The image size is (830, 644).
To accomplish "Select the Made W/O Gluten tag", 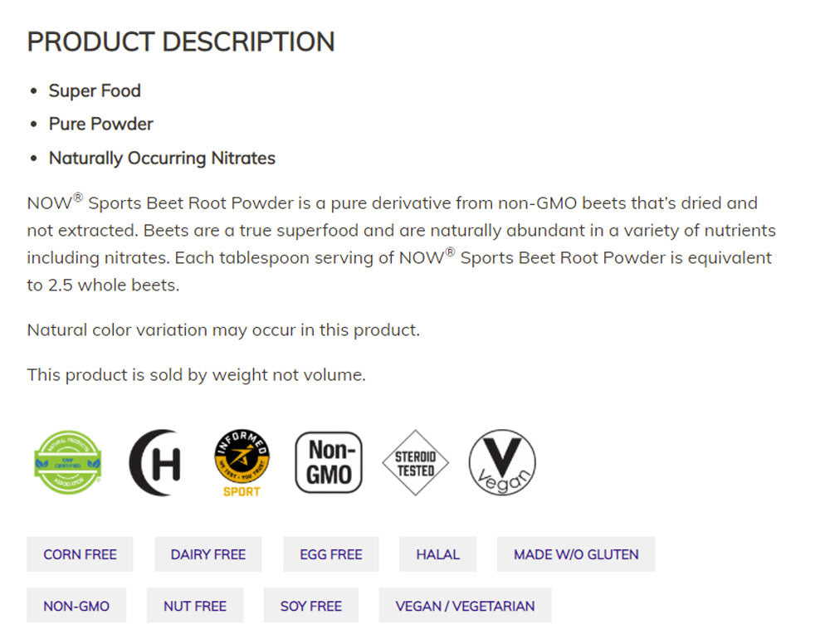I will tap(576, 554).
